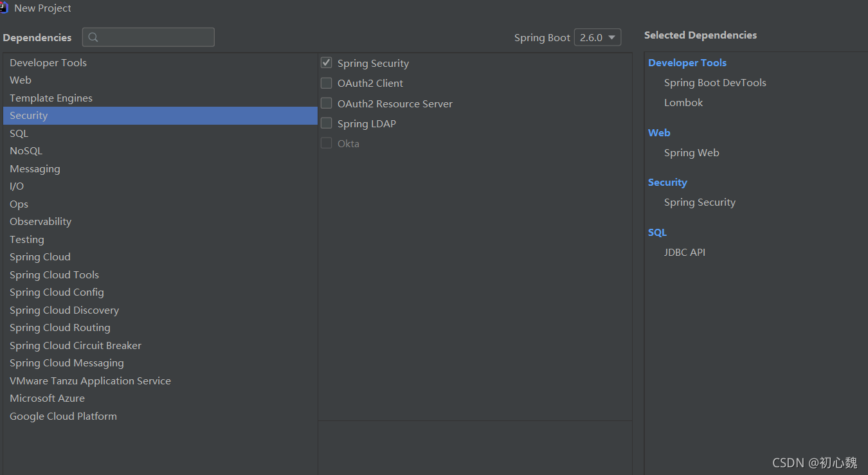
Task: Choose the Microsoft Azure category
Action: pos(160,399)
